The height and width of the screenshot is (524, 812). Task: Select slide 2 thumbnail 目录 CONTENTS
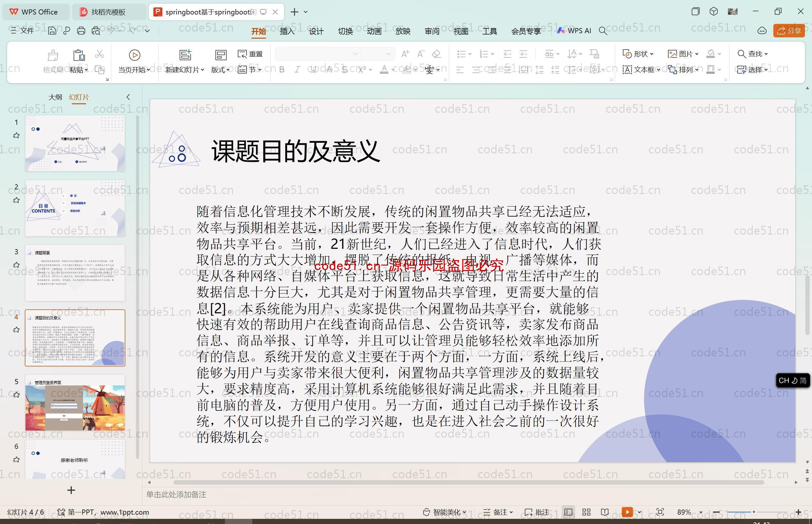pyautogui.click(x=75, y=208)
